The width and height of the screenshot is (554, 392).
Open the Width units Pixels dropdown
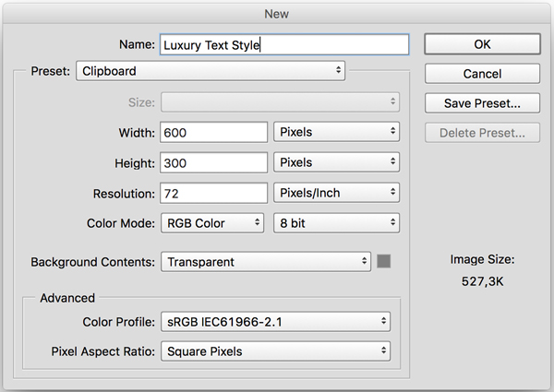(x=337, y=132)
